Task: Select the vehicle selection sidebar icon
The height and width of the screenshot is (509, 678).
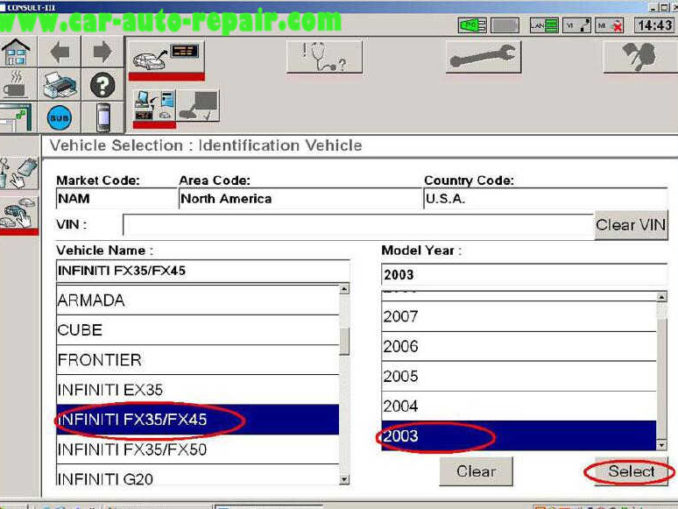Action: tap(19, 213)
